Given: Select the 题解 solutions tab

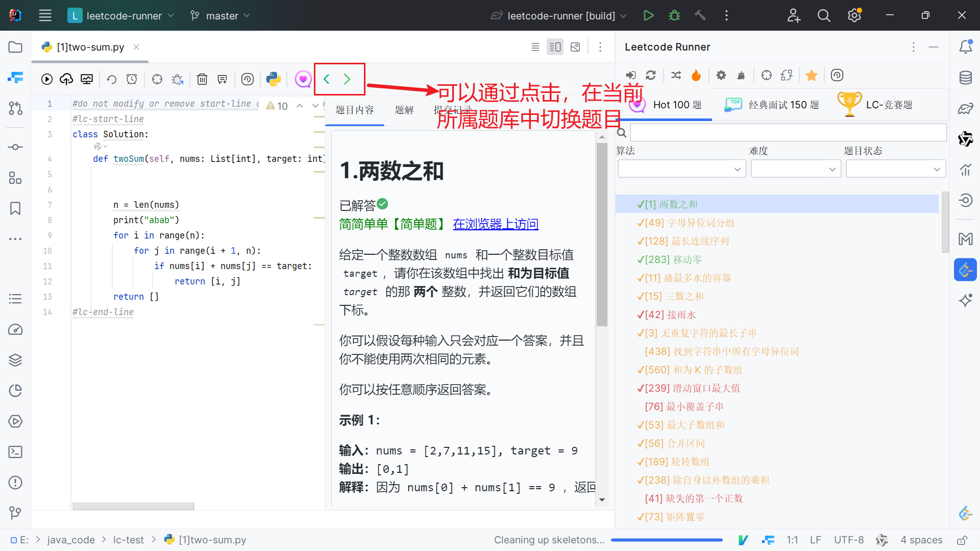Looking at the screenshot, I should click(x=404, y=110).
